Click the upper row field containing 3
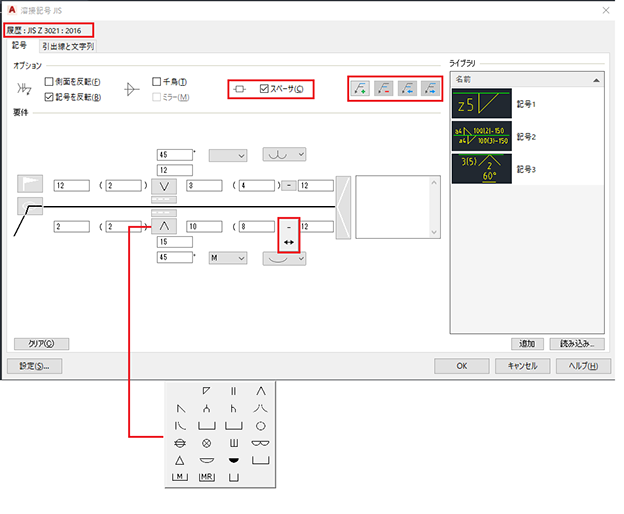 click(x=204, y=186)
